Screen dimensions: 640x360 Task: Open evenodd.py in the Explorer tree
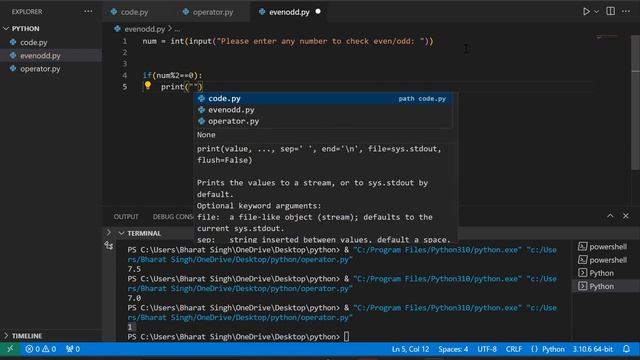coord(40,56)
